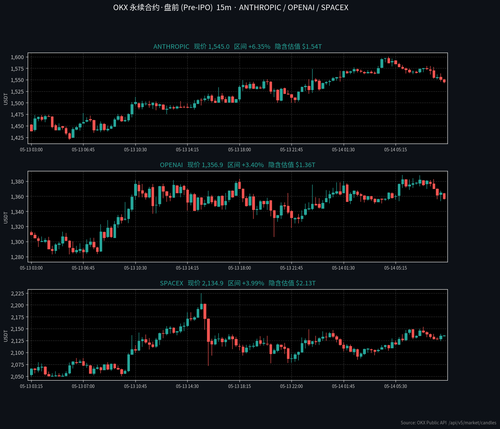Click the "USDT" y-axis label on the ANTHROPIC chart
Image resolution: width=500 pixels, height=429 pixels.
click(5, 99)
